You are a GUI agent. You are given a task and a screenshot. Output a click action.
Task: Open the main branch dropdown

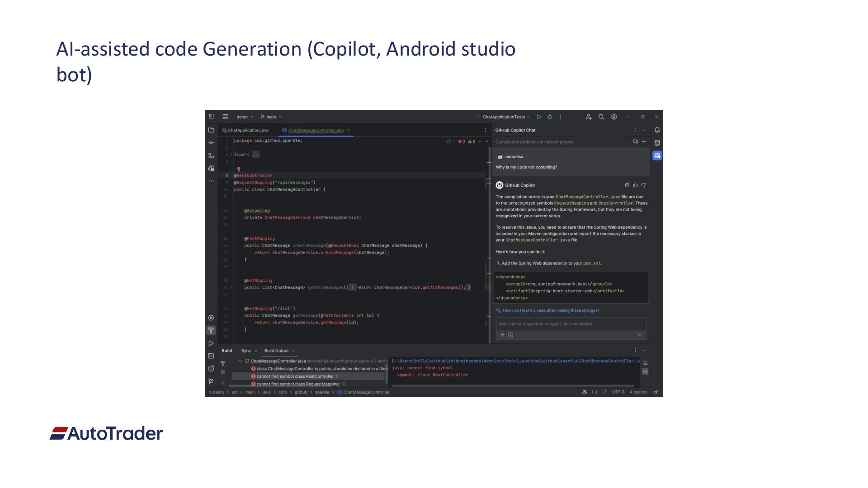271,117
